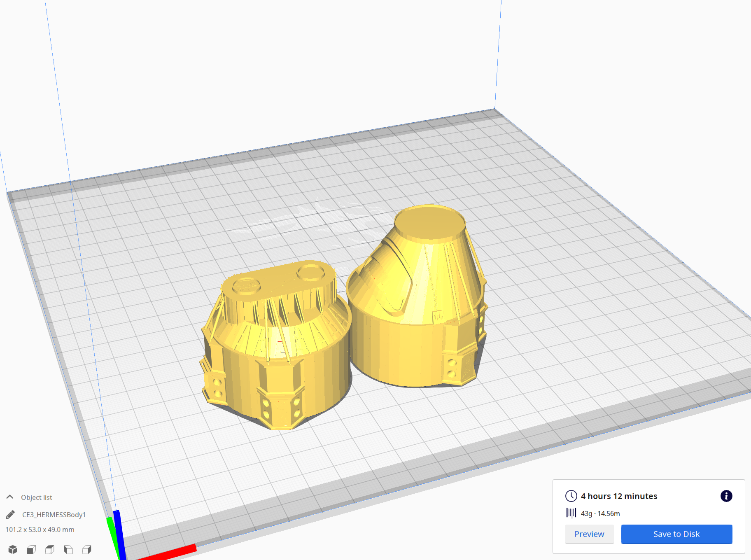Click the 4 hours 12 minutes estimate
This screenshot has height=560, width=751.
click(x=619, y=496)
